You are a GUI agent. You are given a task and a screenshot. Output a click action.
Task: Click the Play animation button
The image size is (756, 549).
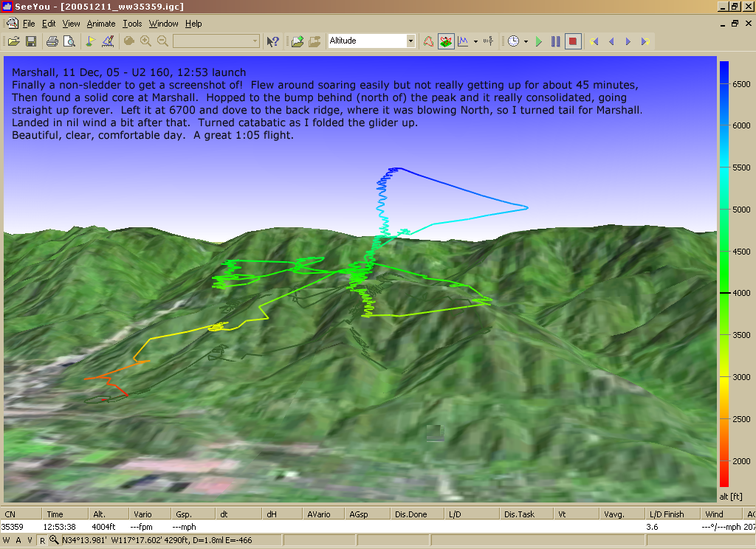click(x=539, y=41)
